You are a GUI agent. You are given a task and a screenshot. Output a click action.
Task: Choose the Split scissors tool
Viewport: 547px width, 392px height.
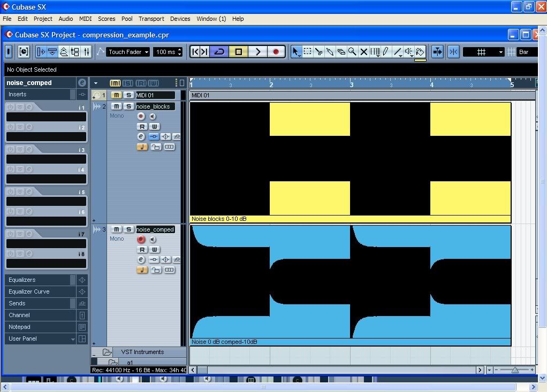[x=318, y=52]
